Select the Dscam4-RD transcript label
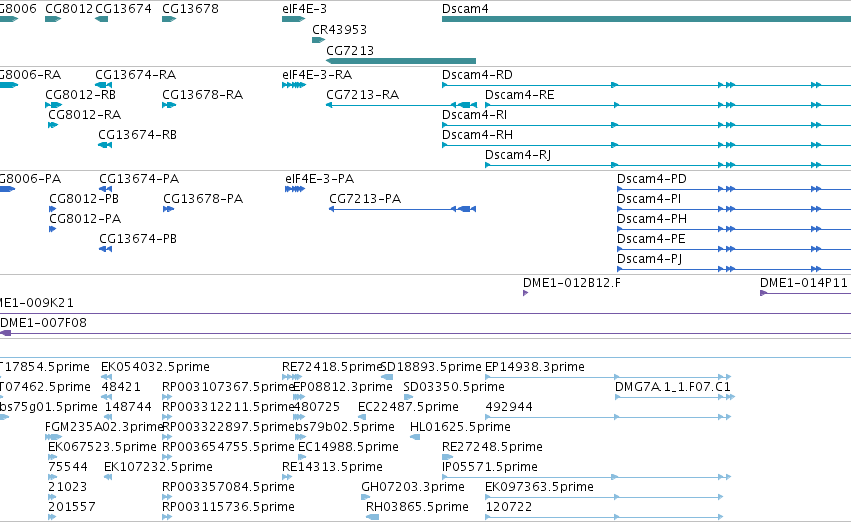Viewport: 851px width, 522px height. pyautogui.click(x=477, y=74)
